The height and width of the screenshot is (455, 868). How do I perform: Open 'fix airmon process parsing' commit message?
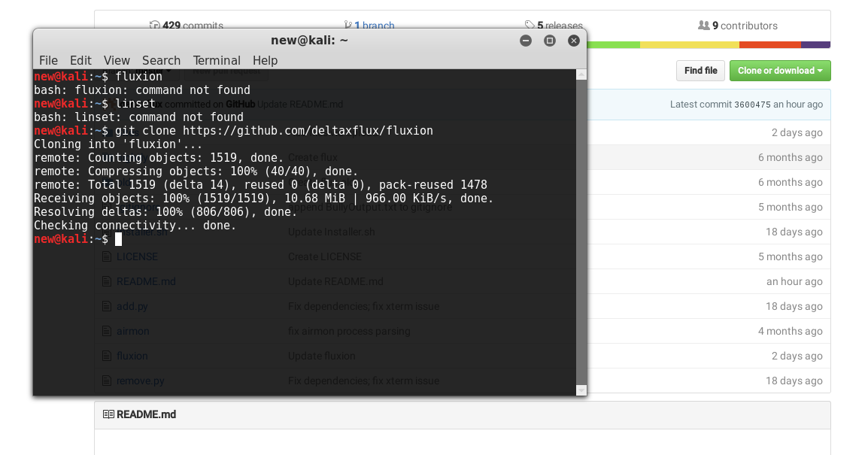click(x=349, y=331)
